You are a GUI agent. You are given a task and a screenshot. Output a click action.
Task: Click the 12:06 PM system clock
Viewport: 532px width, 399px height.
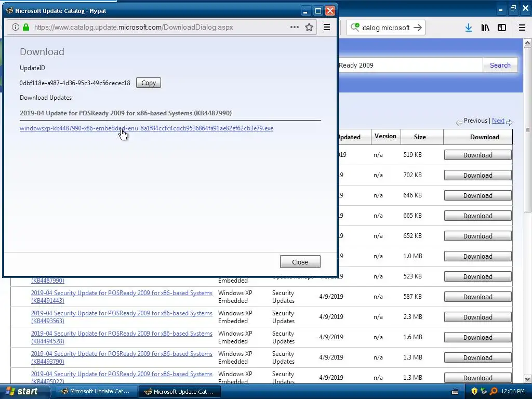coord(513,392)
